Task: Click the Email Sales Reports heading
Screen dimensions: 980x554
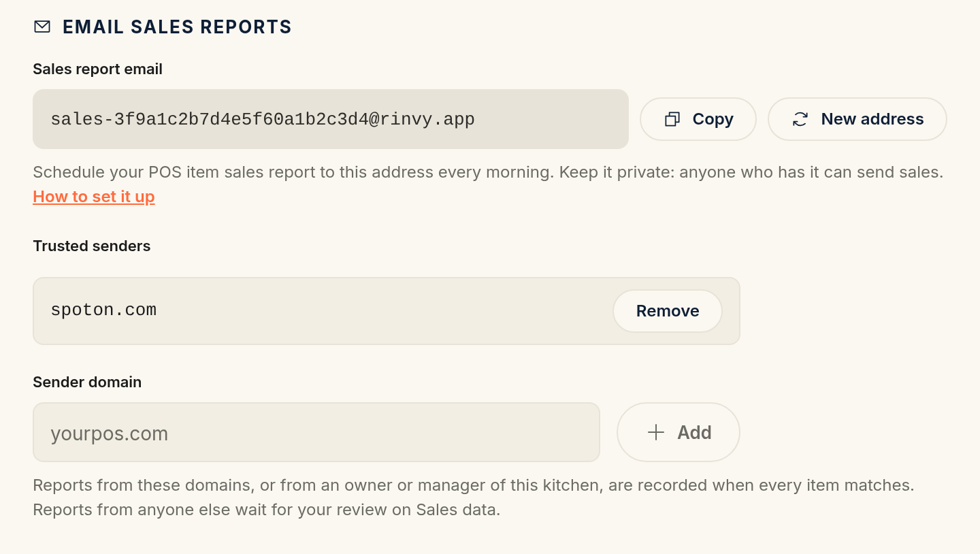Action: [177, 27]
